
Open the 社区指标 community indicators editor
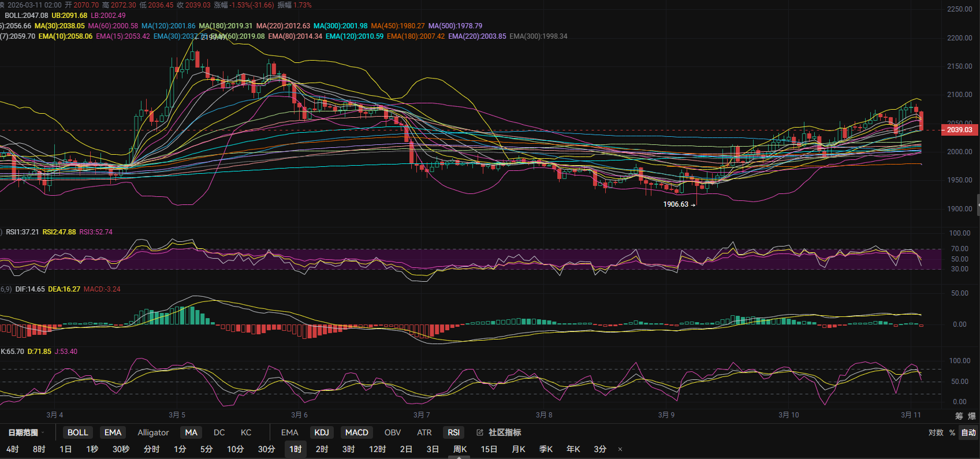coord(499,432)
